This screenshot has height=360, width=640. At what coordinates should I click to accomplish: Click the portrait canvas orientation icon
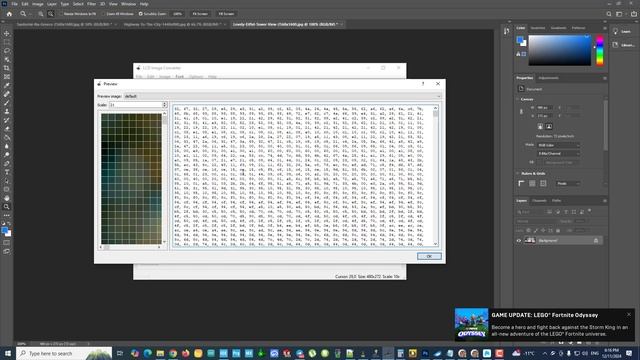coord(540,127)
